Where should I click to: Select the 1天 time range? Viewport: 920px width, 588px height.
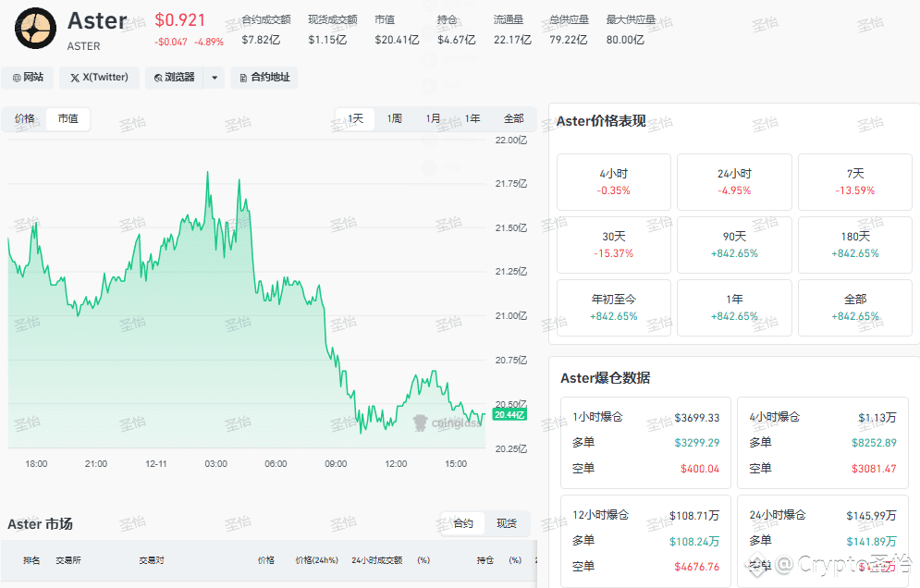tap(355, 118)
